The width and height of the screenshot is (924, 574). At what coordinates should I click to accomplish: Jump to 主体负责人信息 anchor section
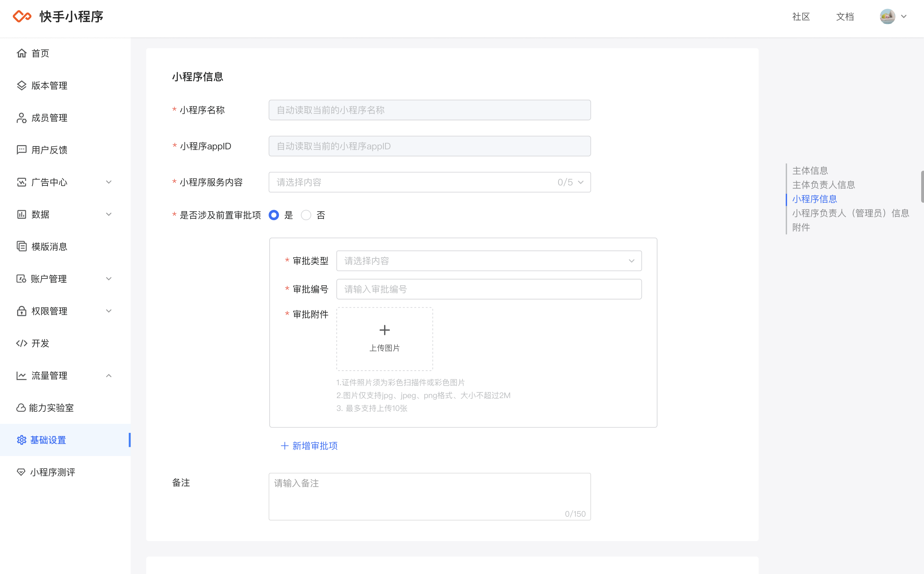[x=824, y=185]
